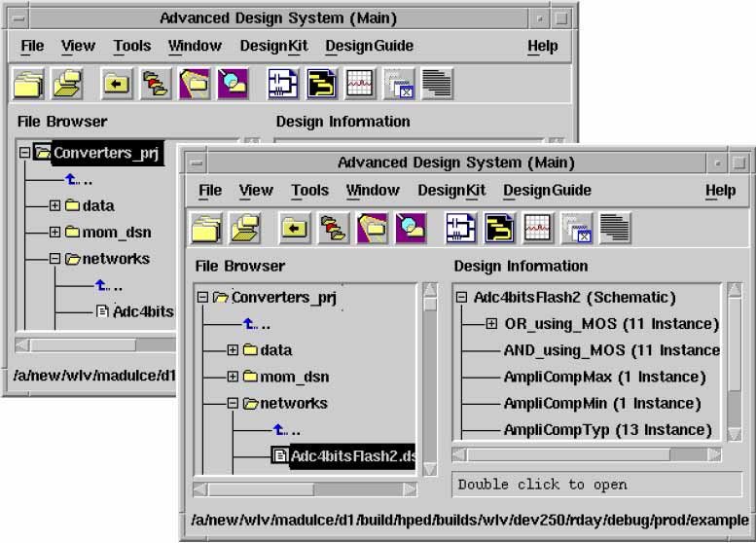Select AmpliCompTyp (13 Instance) row

(x=607, y=430)
